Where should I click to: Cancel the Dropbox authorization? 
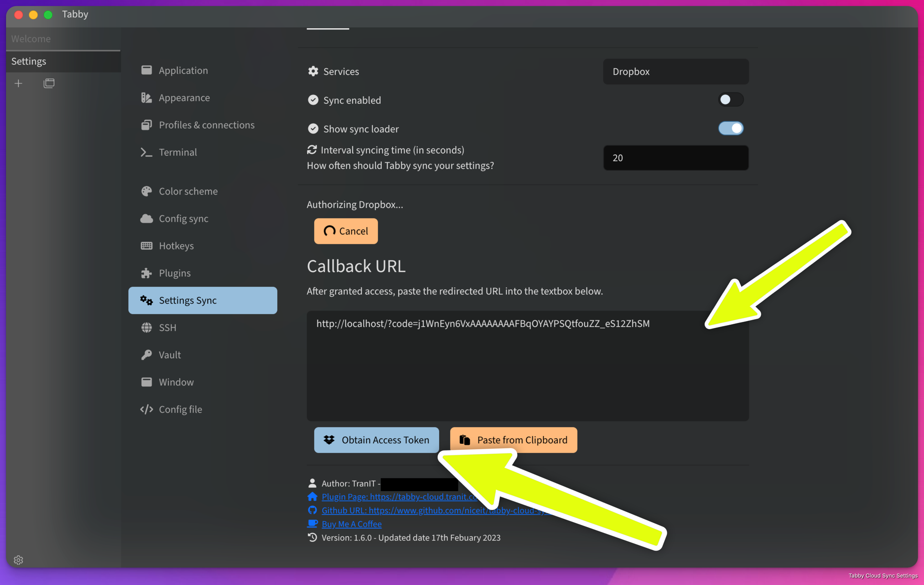(x=346, y=231)
